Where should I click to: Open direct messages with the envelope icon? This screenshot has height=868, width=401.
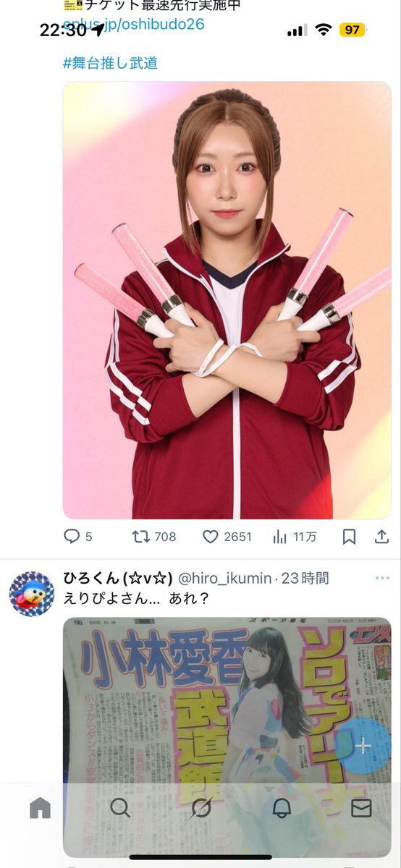[361, 807]
